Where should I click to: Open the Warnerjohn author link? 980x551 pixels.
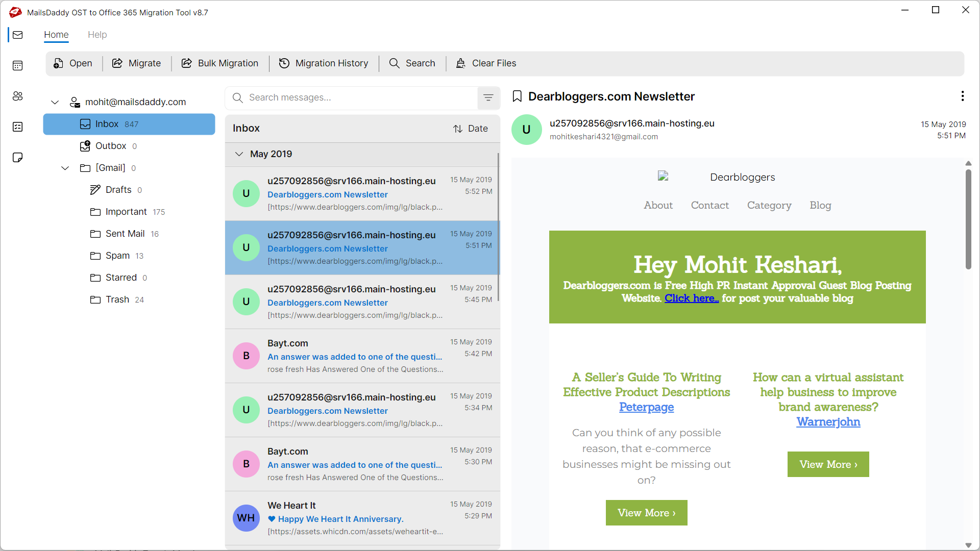(828, 422)
